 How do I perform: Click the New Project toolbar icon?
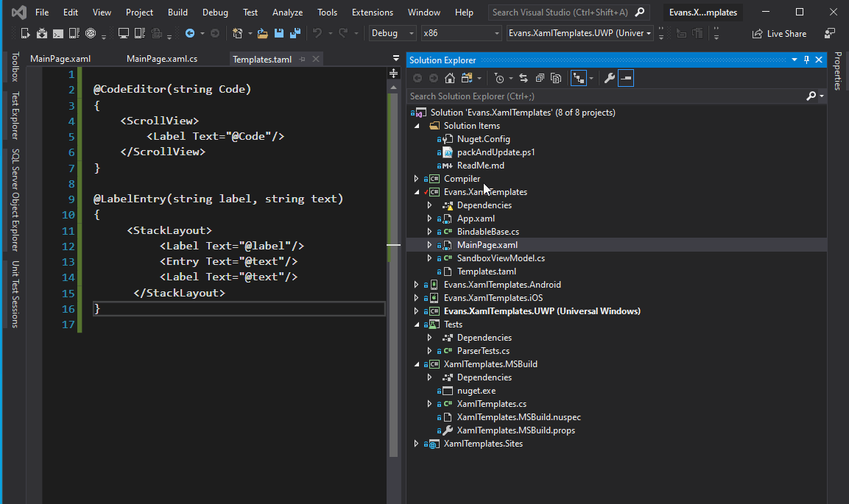point(237,34)
